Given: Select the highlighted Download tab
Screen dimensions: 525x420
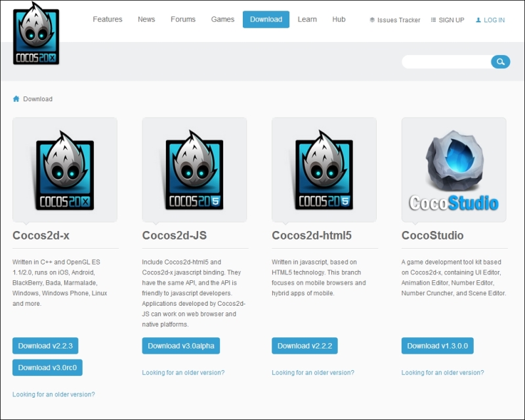Looking at the screenshot, I should pos(266,20).
